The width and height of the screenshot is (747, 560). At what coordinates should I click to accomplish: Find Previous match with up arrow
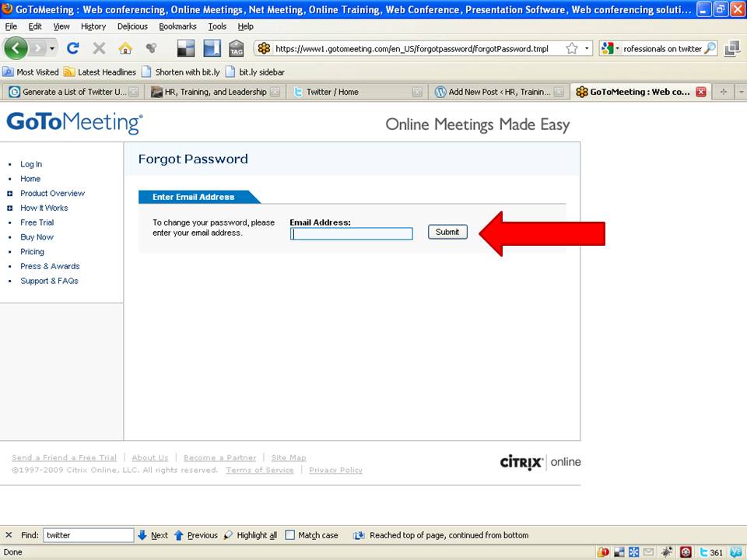click(x=195, y=535)
